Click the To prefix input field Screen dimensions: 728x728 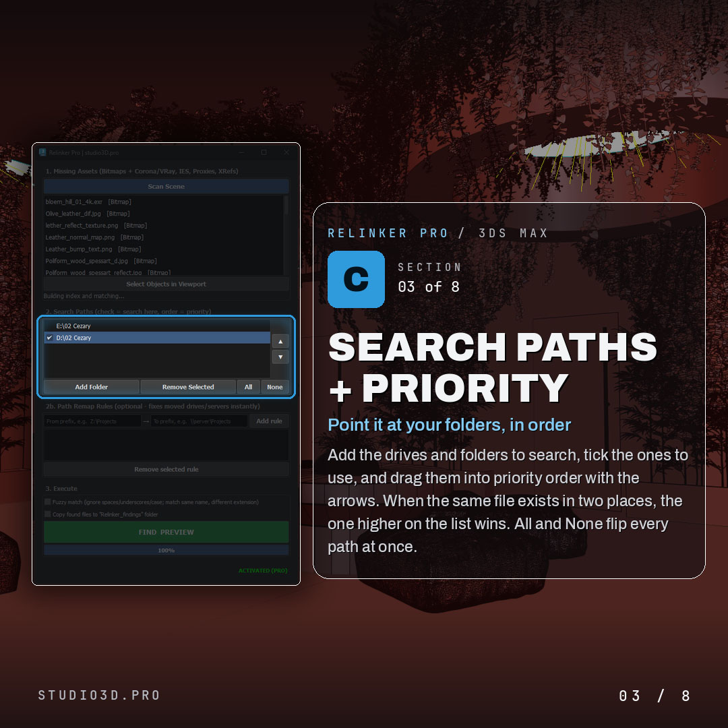tap(199, 421)
